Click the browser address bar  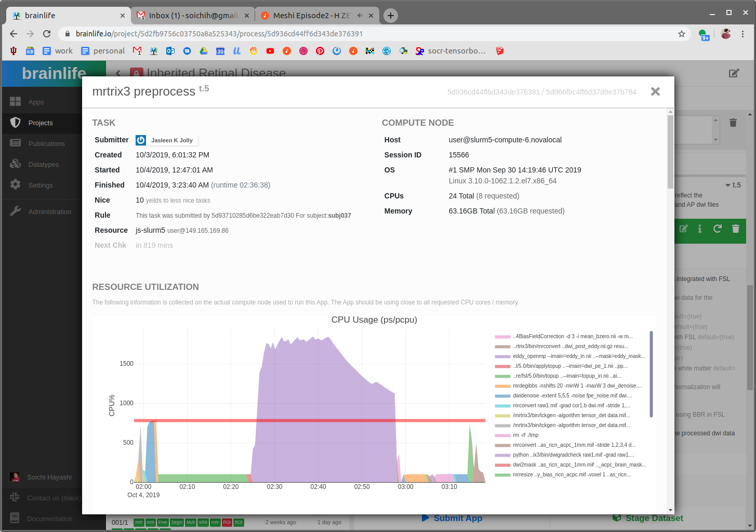click(x=312, y=33)
